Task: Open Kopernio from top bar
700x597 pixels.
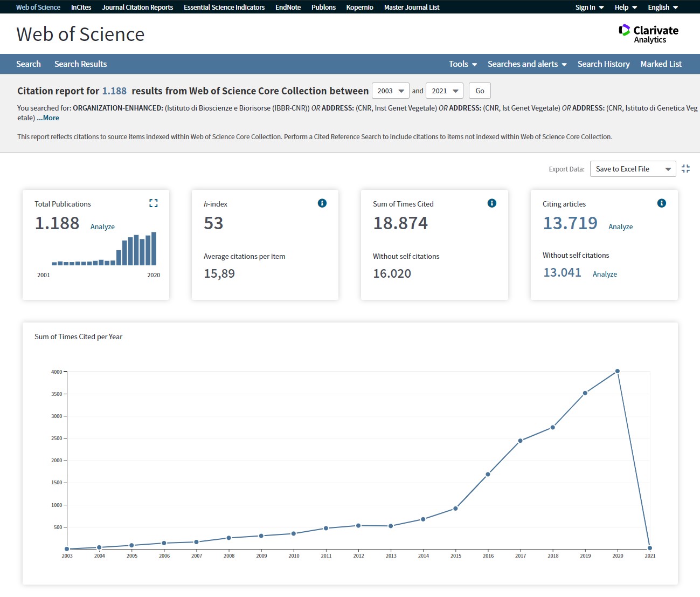Action: pos(359,8)
